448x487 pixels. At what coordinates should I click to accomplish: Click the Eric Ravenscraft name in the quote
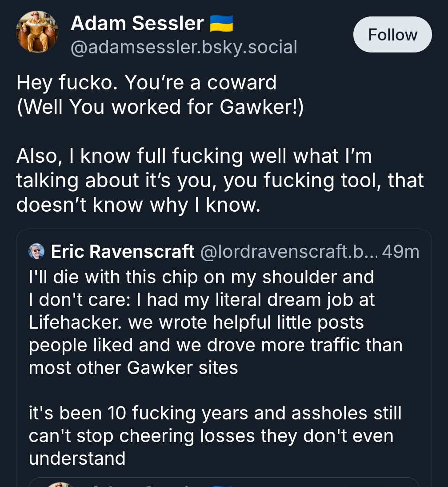point(123,252)
